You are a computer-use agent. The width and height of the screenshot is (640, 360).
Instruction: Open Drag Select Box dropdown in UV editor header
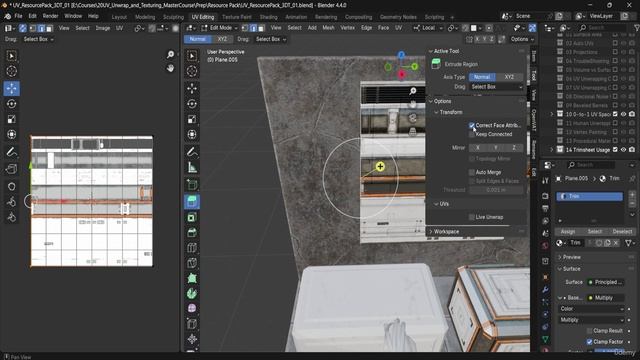[38, 39]
